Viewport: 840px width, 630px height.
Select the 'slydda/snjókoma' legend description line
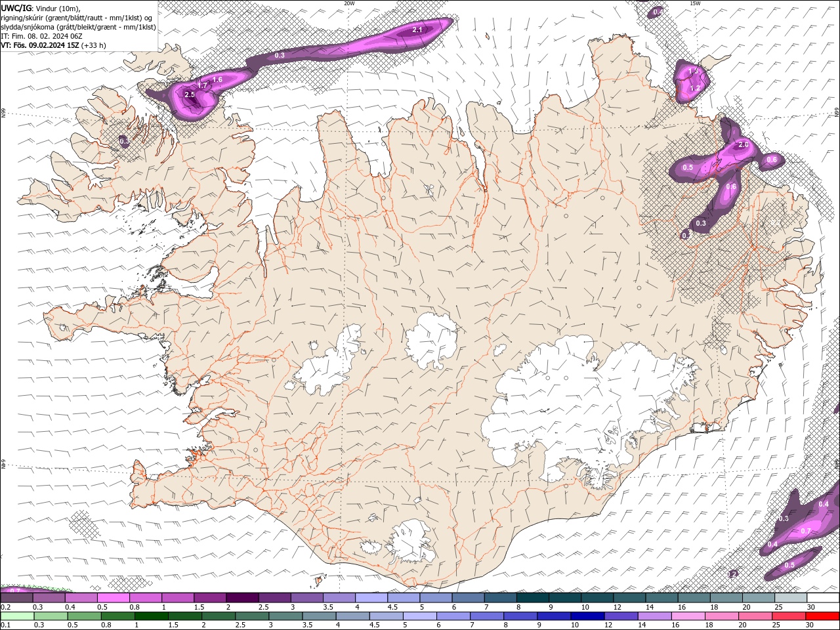78,27
